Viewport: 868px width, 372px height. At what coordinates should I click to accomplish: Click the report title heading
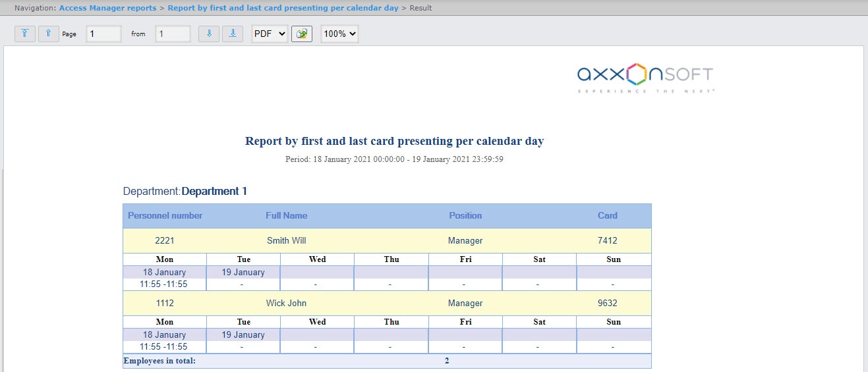click(394, 141)
